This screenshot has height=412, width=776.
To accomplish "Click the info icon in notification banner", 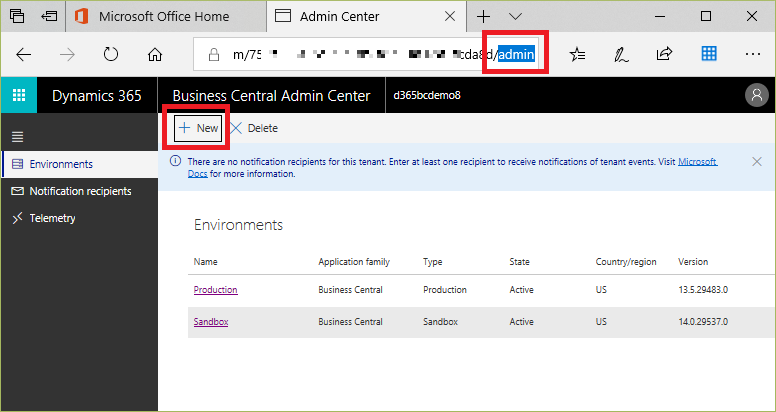I will point(175,161).
